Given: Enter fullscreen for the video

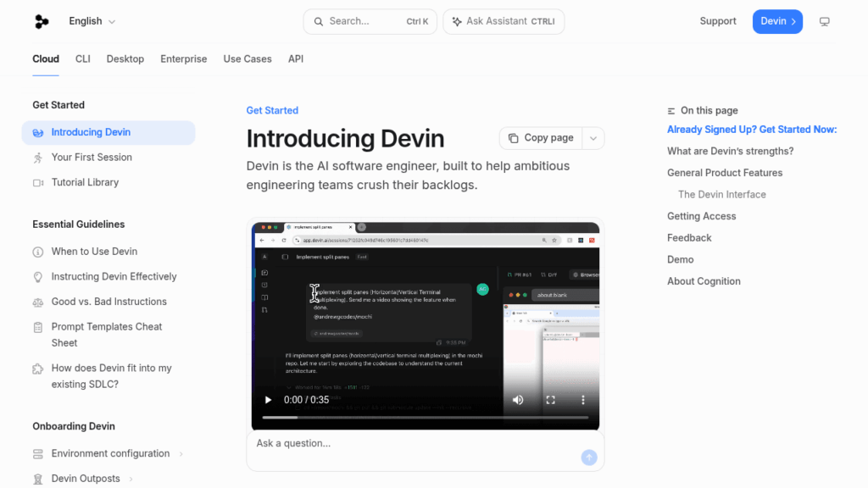Looking at the screenshot, I should (x=550, y=400).
